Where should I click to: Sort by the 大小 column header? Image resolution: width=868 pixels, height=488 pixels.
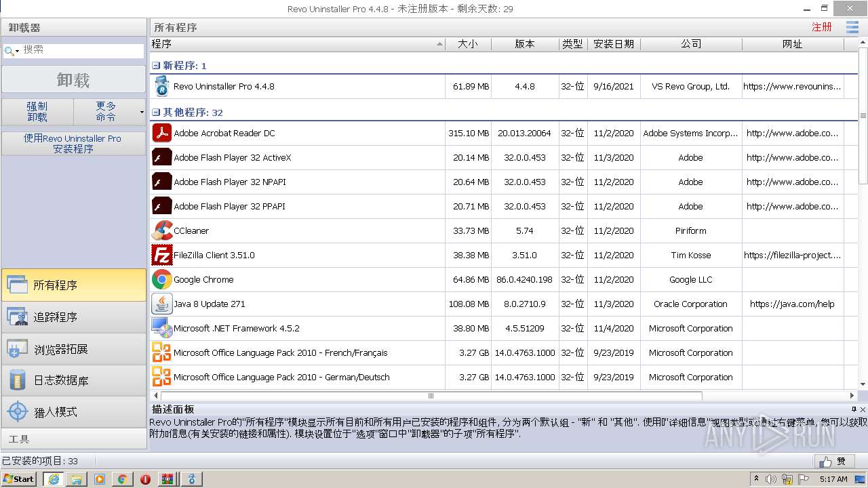[468, 44]
